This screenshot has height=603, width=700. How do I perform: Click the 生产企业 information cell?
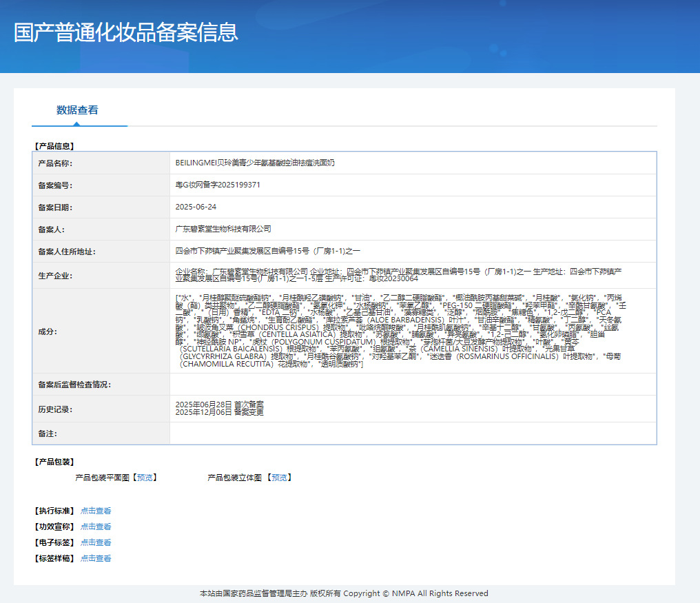tap(413, 274)
